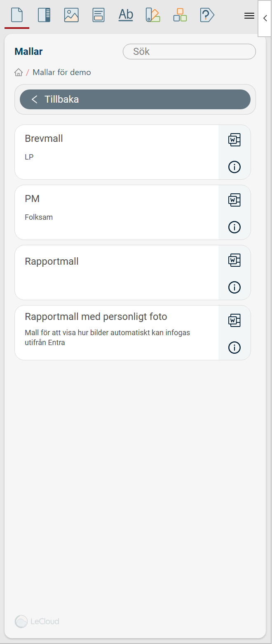Show info for PM template
Viewport: 272px width, 644px height.
click(x=234, y=227)
